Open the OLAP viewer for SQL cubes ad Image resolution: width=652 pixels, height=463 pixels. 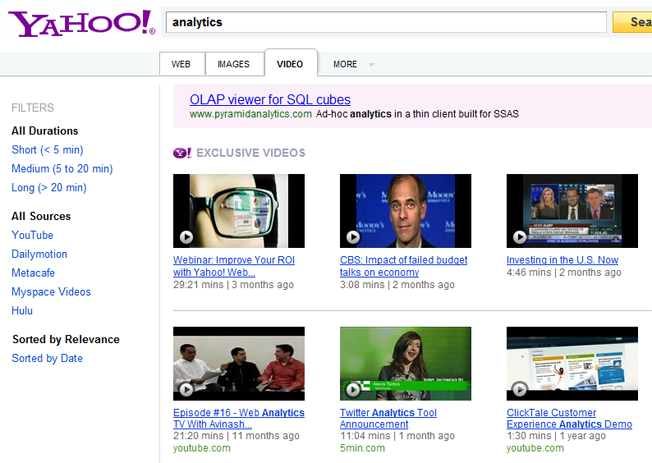click(270, 99)
